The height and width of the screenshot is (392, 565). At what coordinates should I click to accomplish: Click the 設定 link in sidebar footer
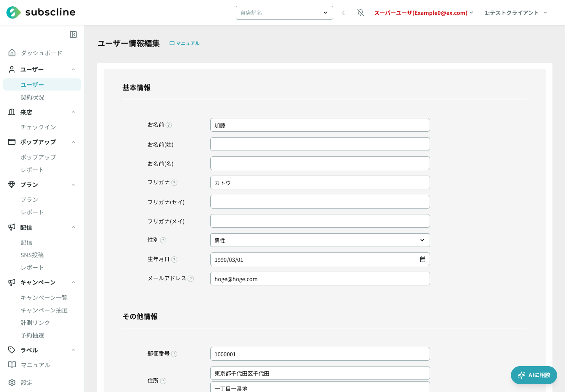click(x=27, y=383)
